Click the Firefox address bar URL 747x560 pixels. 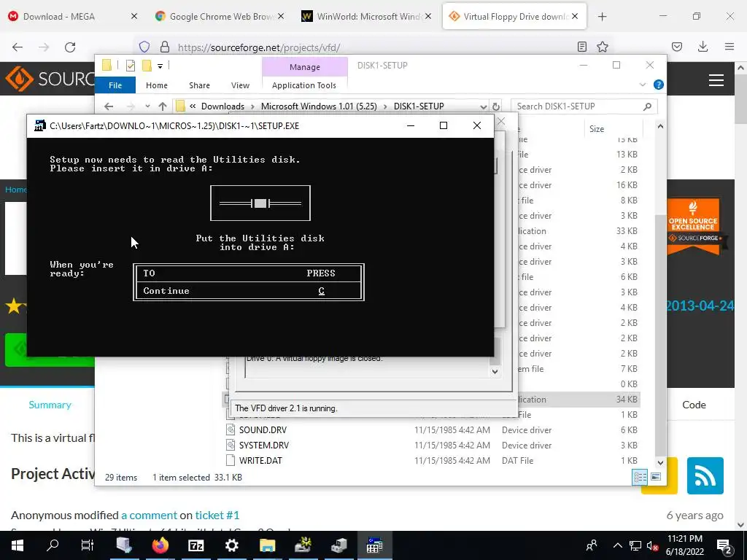[259, 47]
